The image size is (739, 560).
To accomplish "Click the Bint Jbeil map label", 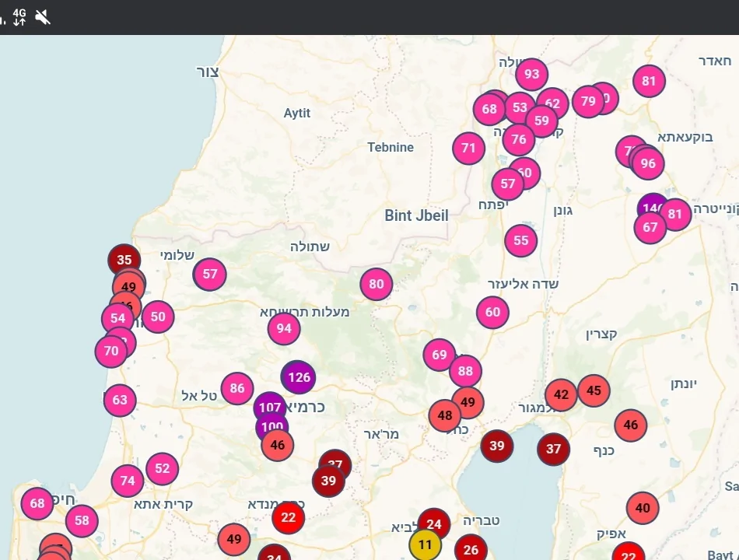I will 416,215.
